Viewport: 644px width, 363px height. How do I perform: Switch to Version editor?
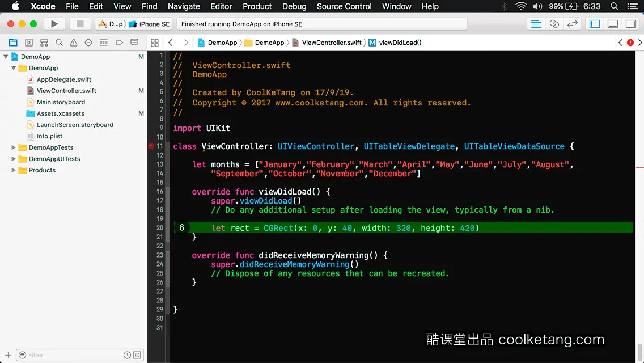tap(572, 24)
